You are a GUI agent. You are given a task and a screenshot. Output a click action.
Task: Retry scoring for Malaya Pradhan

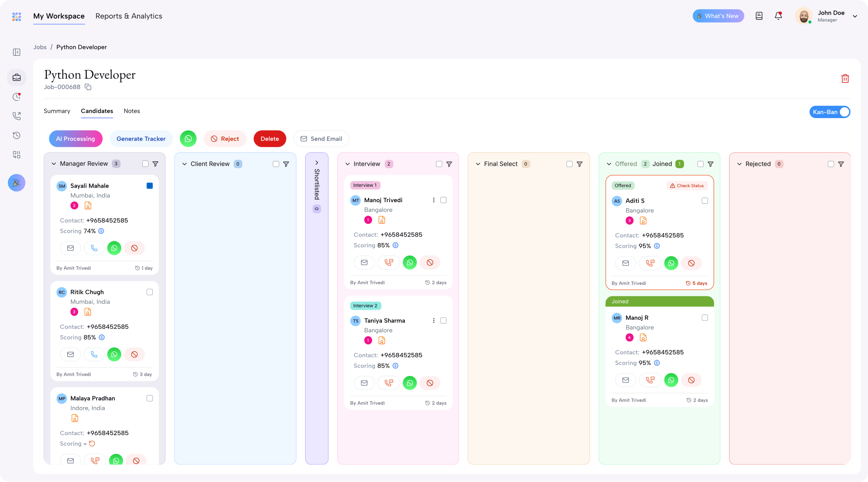click(x=92, y=444)
